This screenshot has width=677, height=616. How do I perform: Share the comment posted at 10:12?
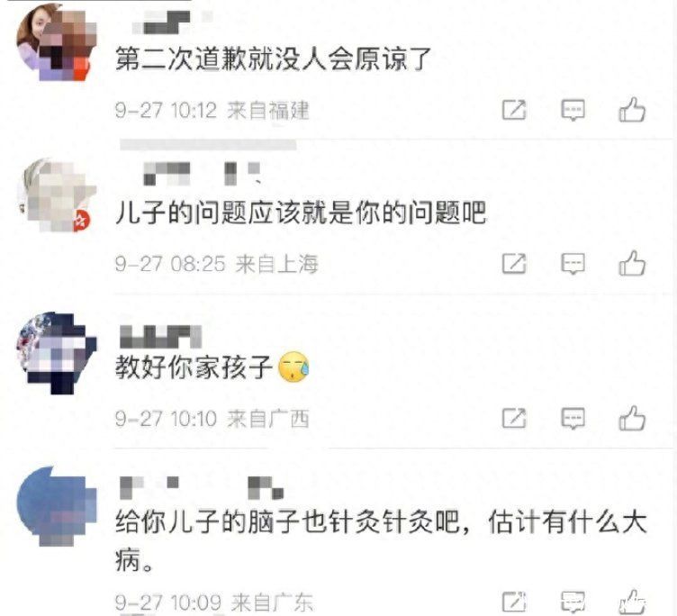click(x=514, y=110)
